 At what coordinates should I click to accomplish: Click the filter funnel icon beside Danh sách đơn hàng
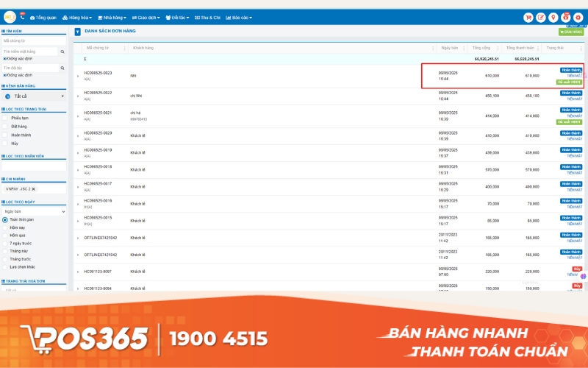coord(78,32)
